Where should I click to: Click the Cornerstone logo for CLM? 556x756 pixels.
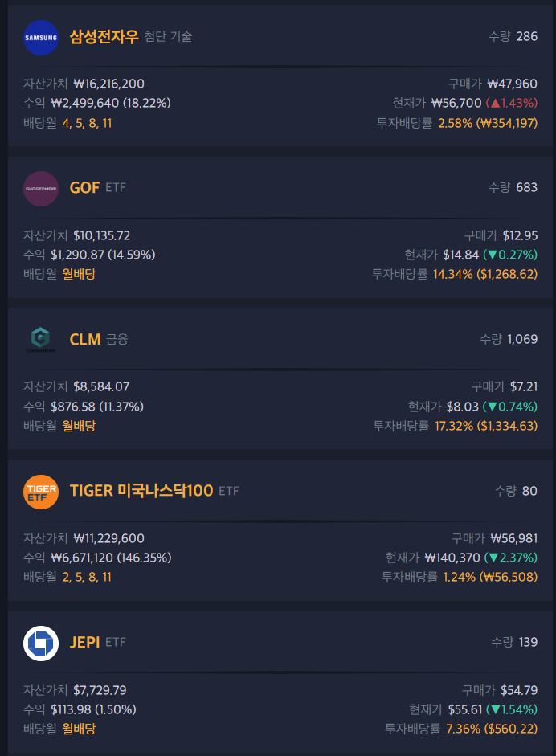pos(41,340)
